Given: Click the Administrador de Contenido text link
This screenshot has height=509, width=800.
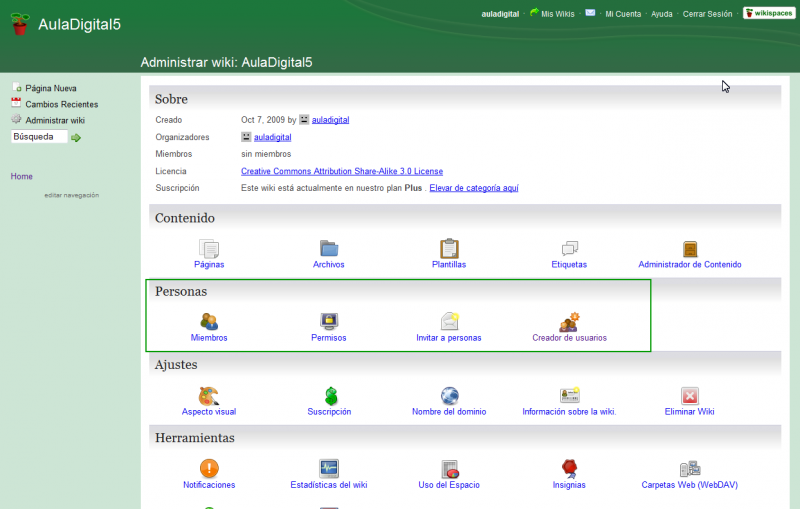Looking at the screenshot, I should click(690, 265).
